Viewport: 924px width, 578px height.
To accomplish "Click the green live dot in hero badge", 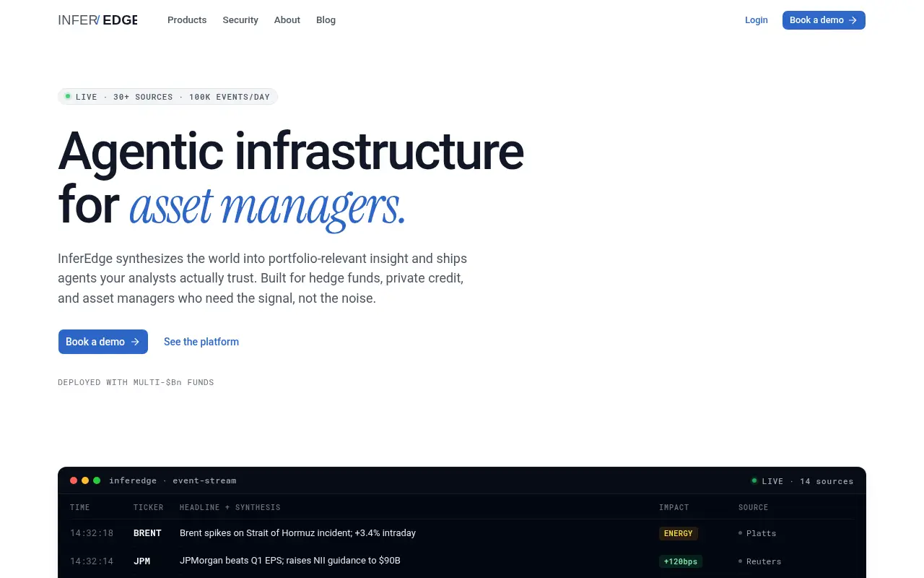I will tap(68, 96).
